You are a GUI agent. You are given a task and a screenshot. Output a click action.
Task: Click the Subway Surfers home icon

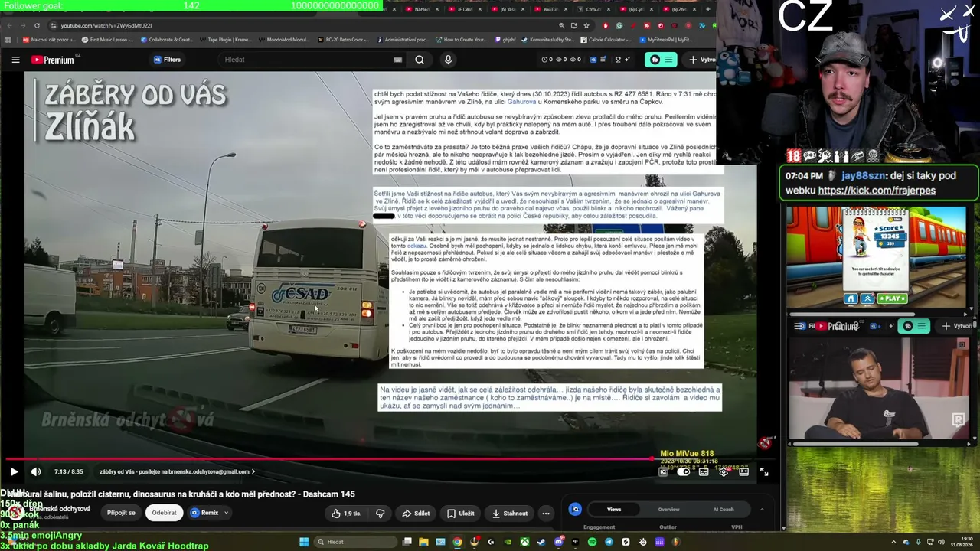point(851,298)
